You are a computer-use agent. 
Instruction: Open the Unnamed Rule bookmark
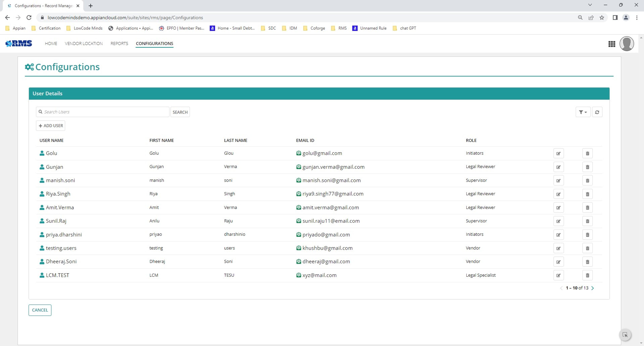pyautogui.click(x=369, y=28)
